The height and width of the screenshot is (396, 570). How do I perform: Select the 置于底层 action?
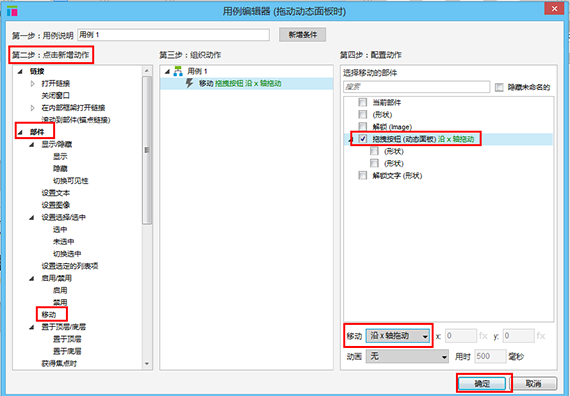pos(67,351)
